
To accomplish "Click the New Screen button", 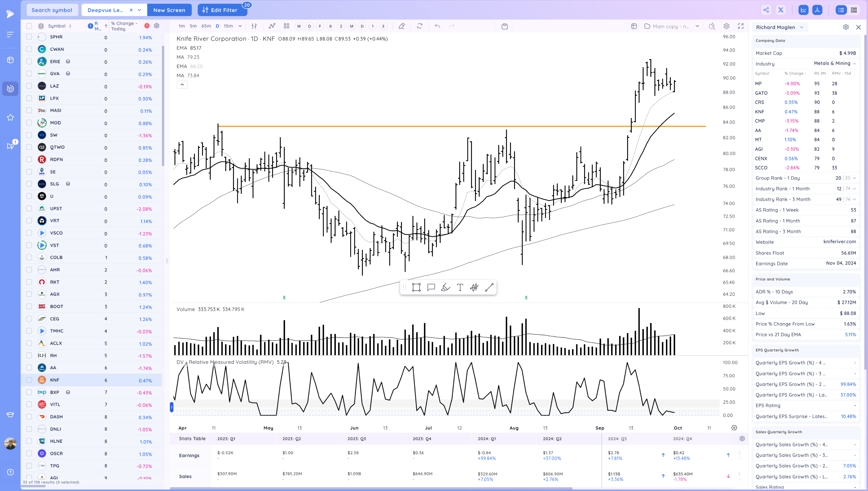I will (x=169, y=10).
